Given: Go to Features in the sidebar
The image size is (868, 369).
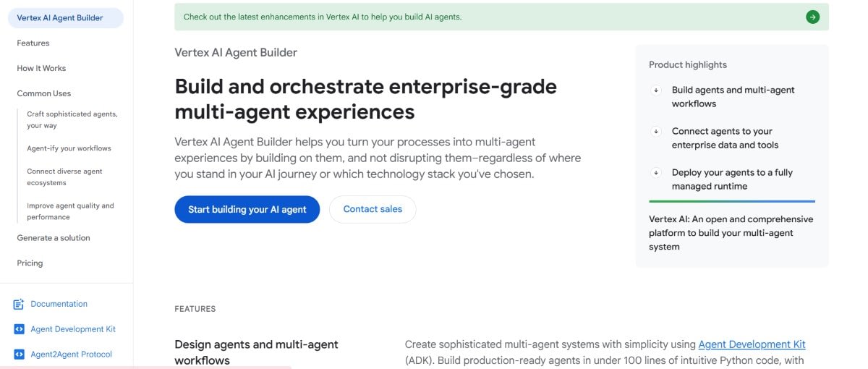Looking at the screenshot, I should [x=33, y=43].
